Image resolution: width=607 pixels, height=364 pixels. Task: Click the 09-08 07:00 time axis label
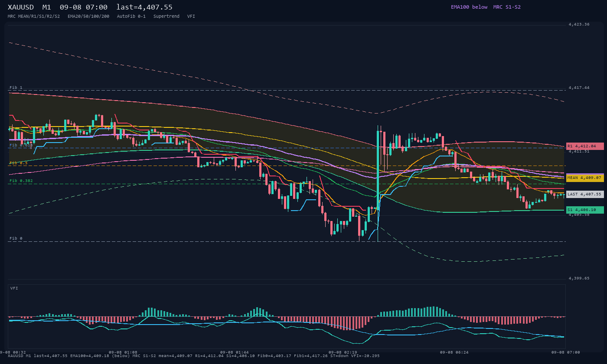[565, 352]
